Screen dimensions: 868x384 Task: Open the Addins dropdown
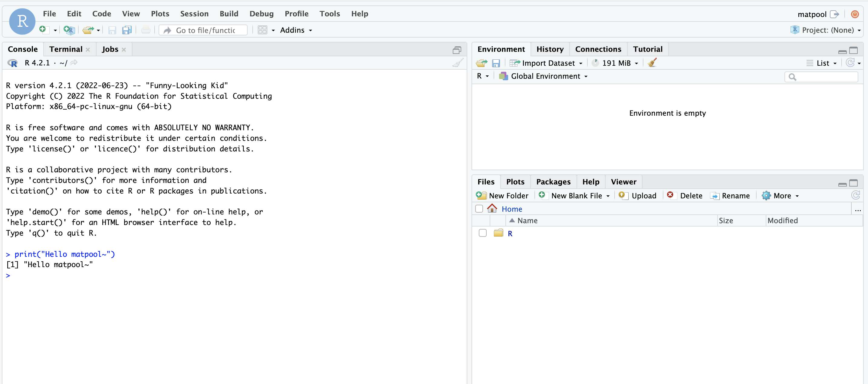point(296,30)
